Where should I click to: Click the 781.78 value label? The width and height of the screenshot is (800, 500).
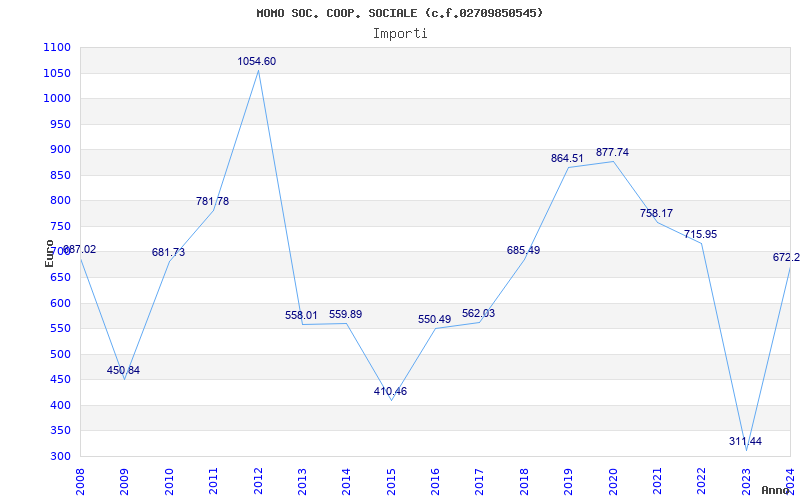212,201
